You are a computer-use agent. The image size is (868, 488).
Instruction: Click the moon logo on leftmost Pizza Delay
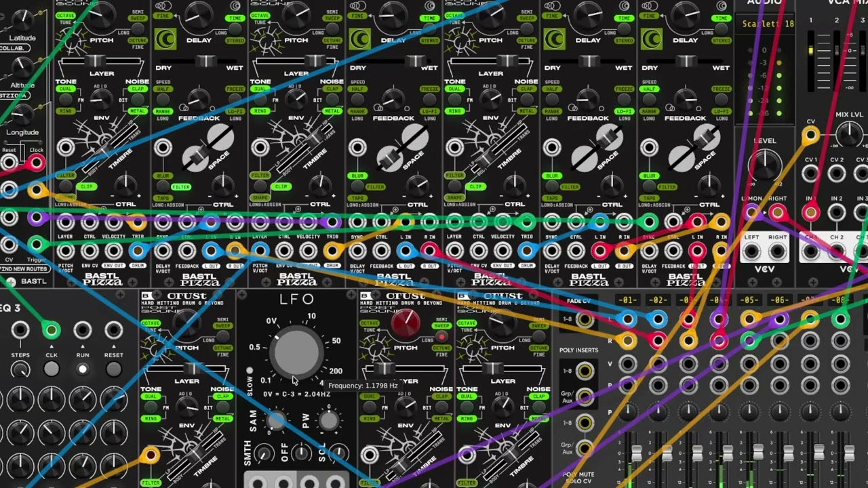click(x=165, y=39)
